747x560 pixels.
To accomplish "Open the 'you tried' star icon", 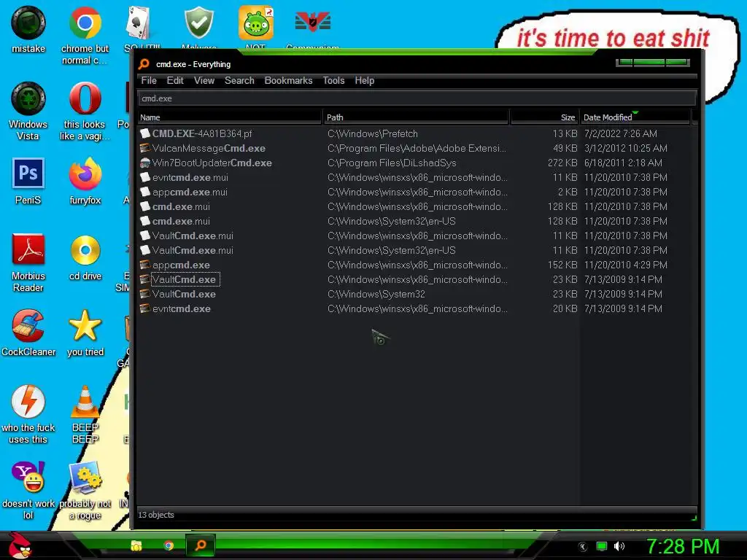I will click(85, 332).
